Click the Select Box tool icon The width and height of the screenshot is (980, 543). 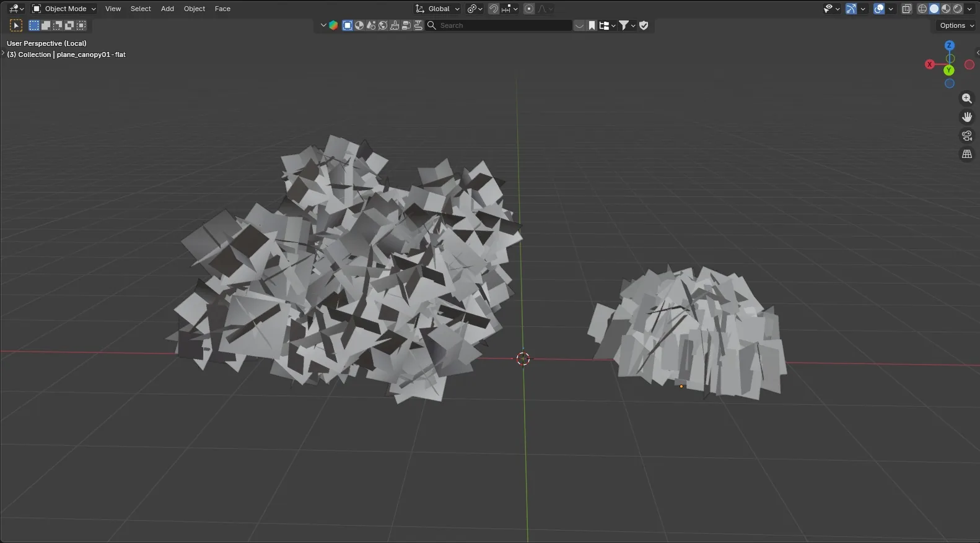pos(16,25)
